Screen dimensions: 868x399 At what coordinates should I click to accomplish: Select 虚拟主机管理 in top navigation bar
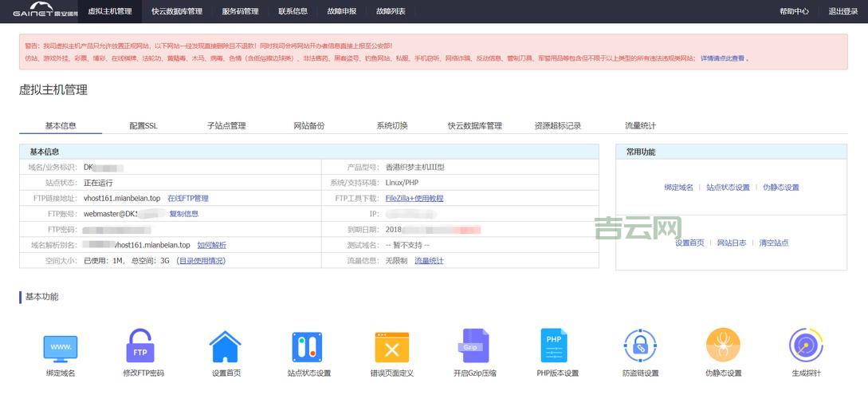pos(110,11)
